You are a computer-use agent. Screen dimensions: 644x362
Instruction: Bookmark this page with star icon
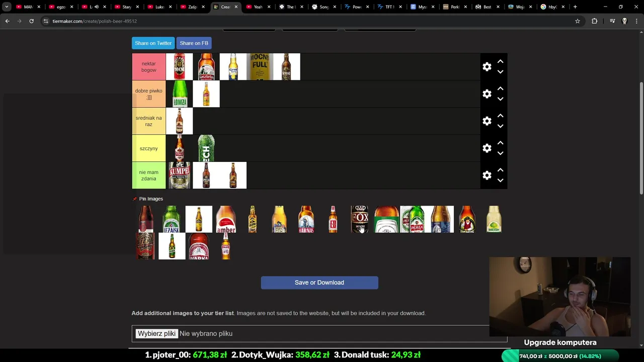pyautogui.click(x=578, y=21)
